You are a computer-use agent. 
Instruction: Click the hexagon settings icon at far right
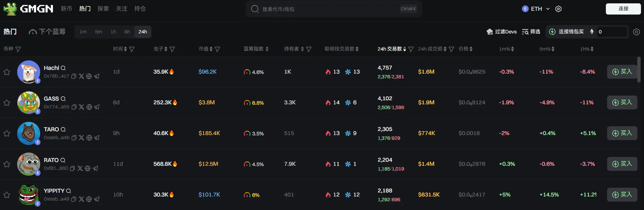tap(636, 32)
